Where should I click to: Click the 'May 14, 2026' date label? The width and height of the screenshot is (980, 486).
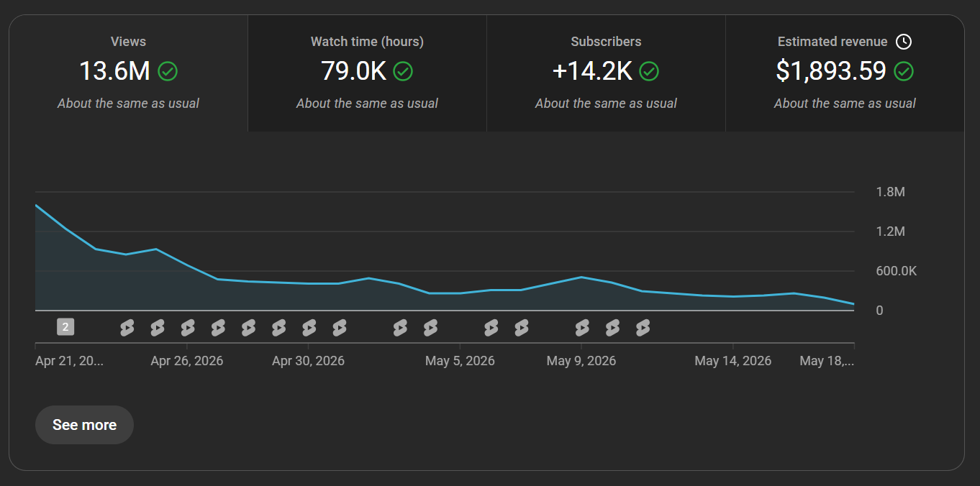[x=733, y=361]
